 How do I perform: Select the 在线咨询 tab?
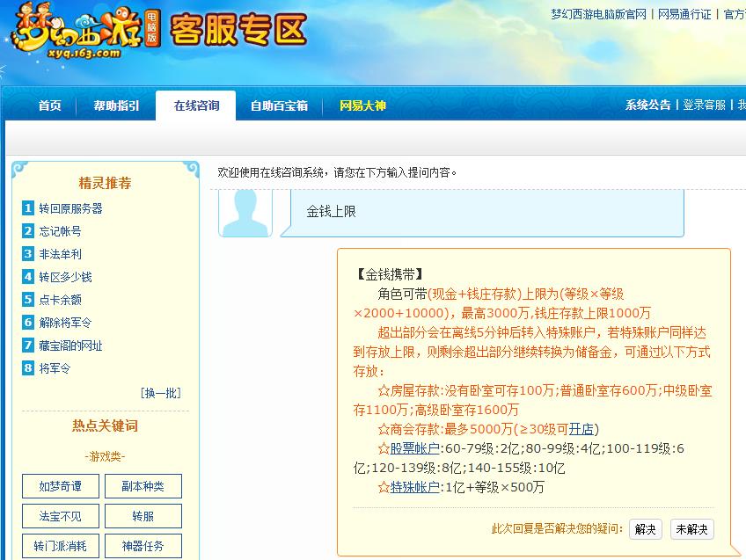pos(196,105)
